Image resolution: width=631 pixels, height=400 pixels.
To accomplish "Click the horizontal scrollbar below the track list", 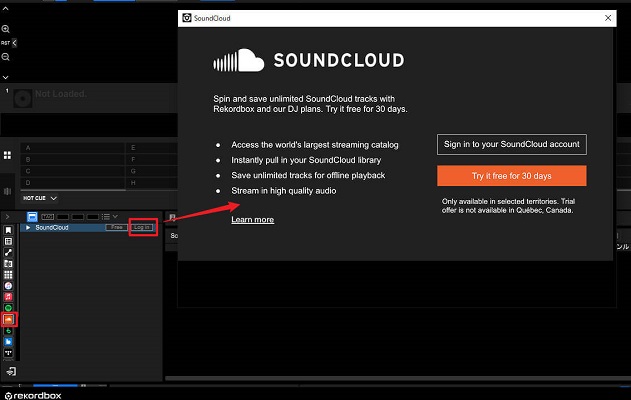I will [x=398, y=378].
